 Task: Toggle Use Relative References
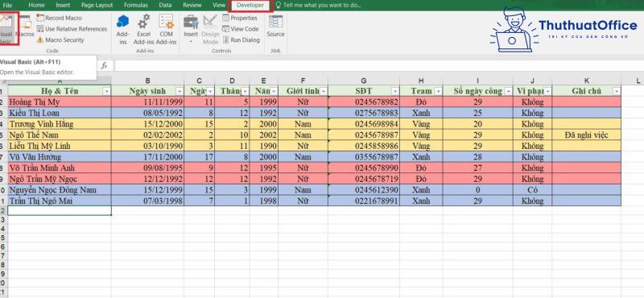click(72, 29)
